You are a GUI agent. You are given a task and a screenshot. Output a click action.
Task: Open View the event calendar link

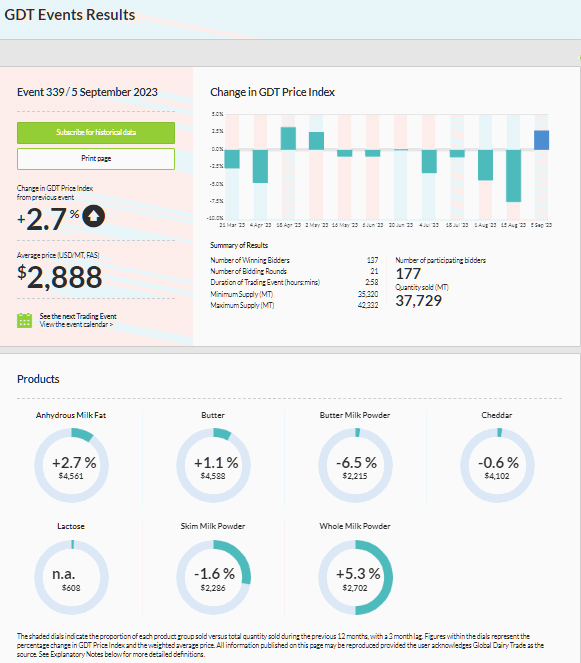tap(76, 325)
